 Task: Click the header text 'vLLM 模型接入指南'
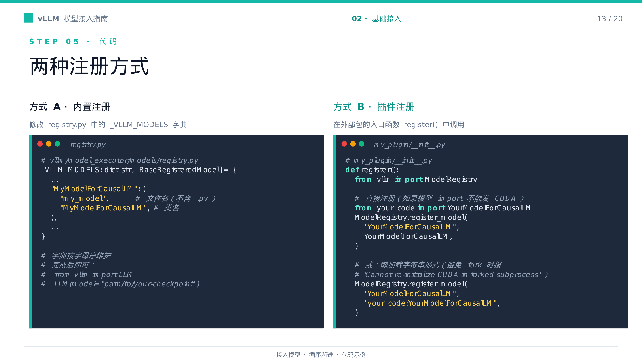73,19
